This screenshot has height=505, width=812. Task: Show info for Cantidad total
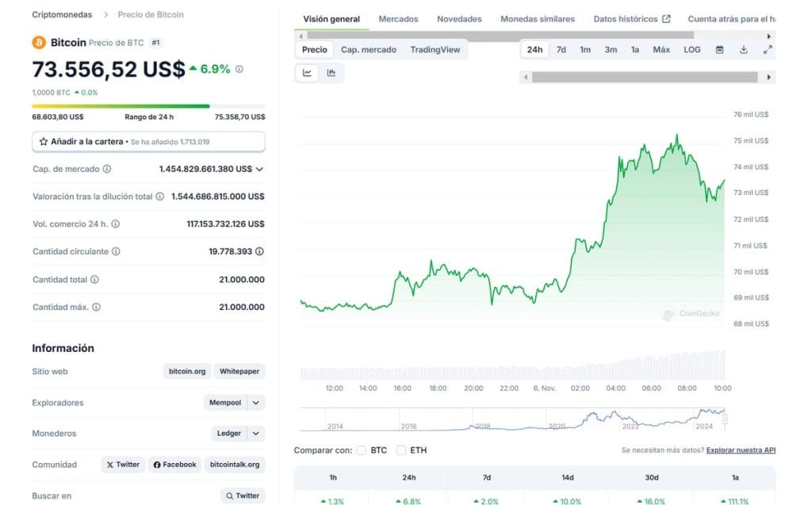(94, 279)
